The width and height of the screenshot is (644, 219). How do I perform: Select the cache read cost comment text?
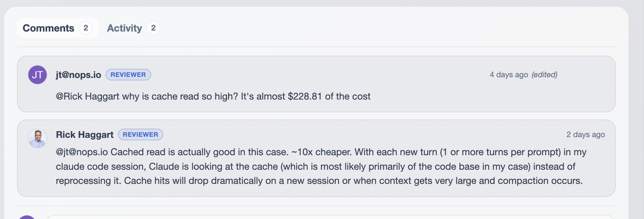[213, 97]
